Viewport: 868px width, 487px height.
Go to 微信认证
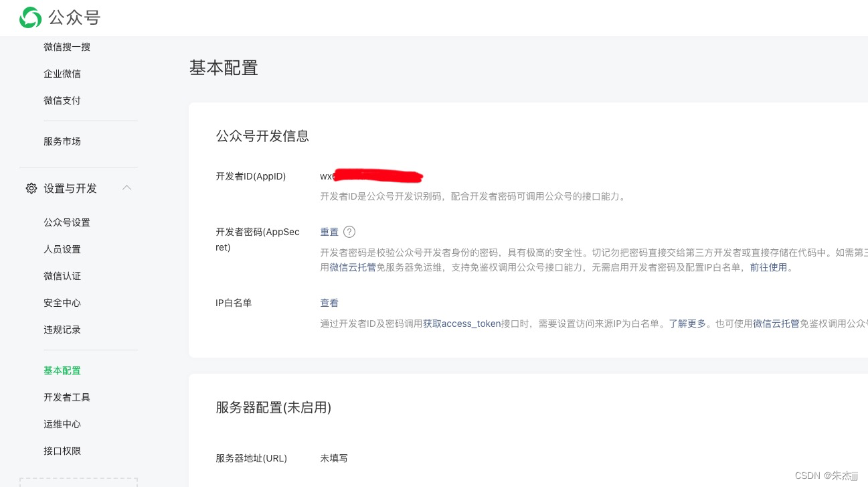click(62, 276)
